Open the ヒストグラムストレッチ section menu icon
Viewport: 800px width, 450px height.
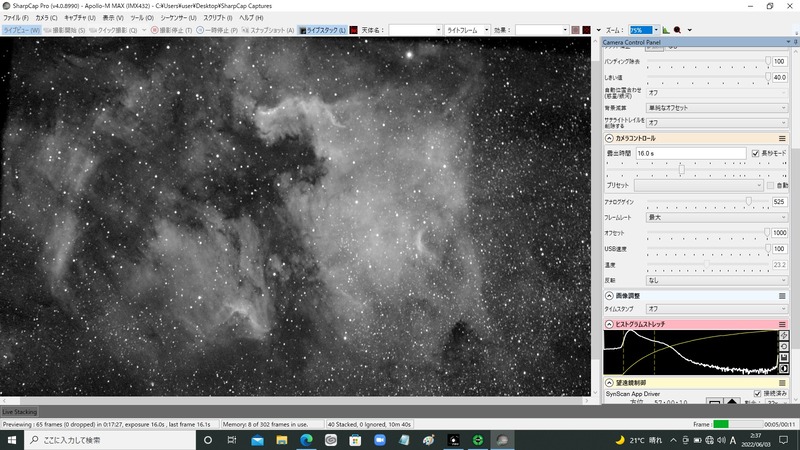point(782,324)
